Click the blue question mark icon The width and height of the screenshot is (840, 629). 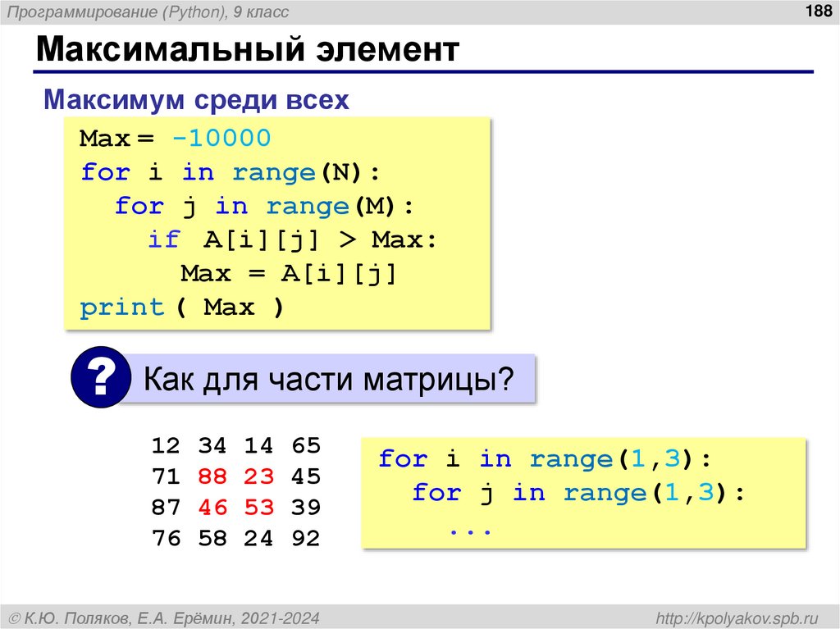coord(98,379)
